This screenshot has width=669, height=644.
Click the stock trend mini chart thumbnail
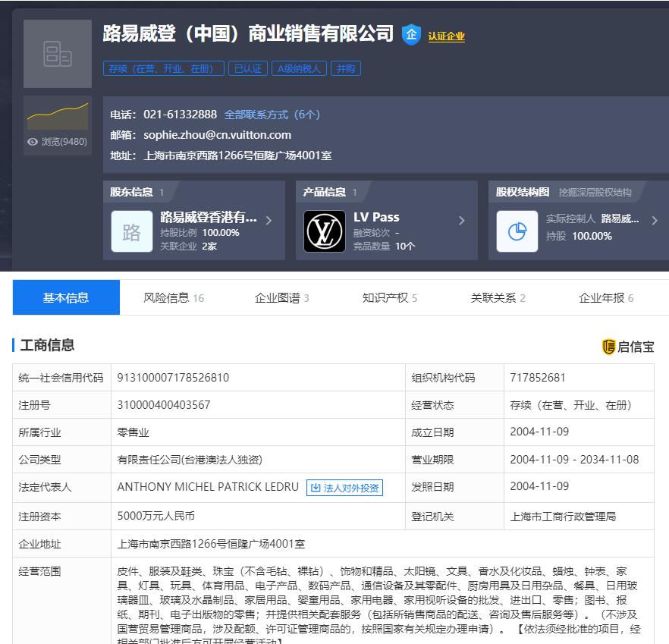click(x=58, y=113)
